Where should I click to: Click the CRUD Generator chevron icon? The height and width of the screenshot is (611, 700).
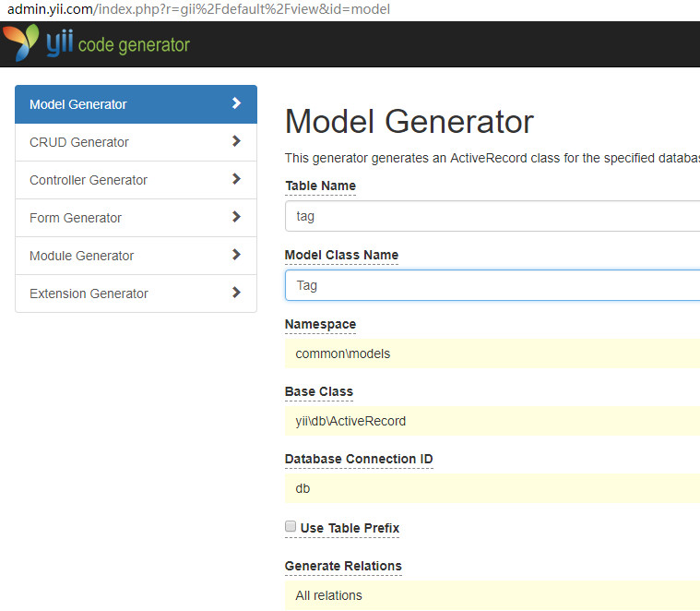click(x=237, y=141)
